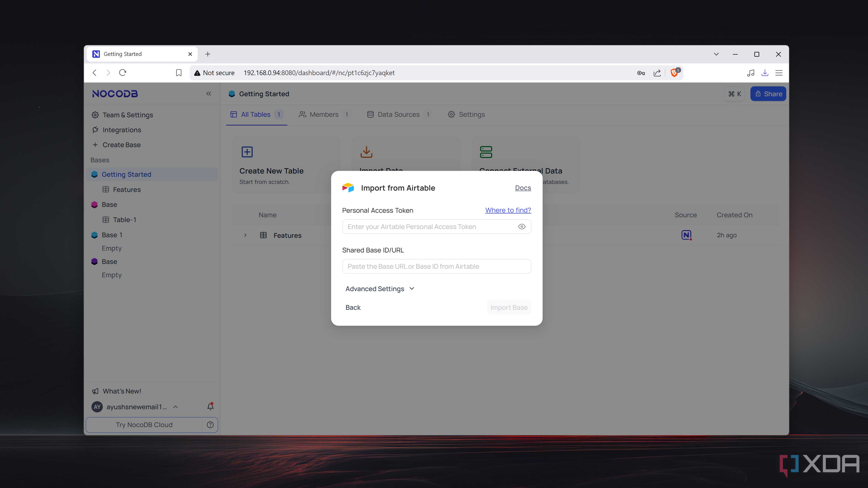Screen dimensions: 868x488
Task: Open the Features table in the sidebar
Action: coord(127,190)
